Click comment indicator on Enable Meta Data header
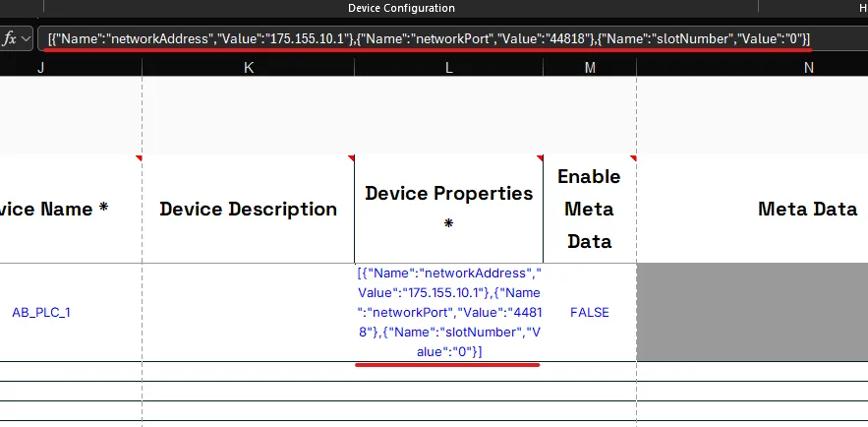Viewport: 868px width, 427px height. click(634, 157)
